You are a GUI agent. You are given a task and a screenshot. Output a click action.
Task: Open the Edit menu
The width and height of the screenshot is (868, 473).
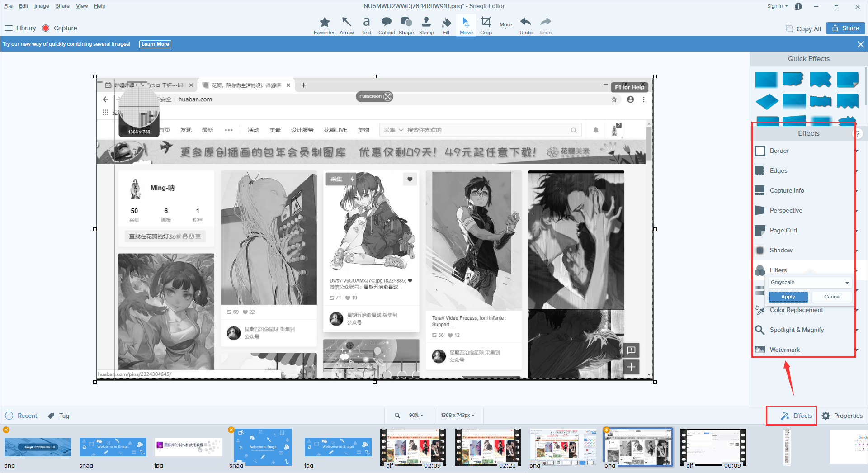coord(24,6)
